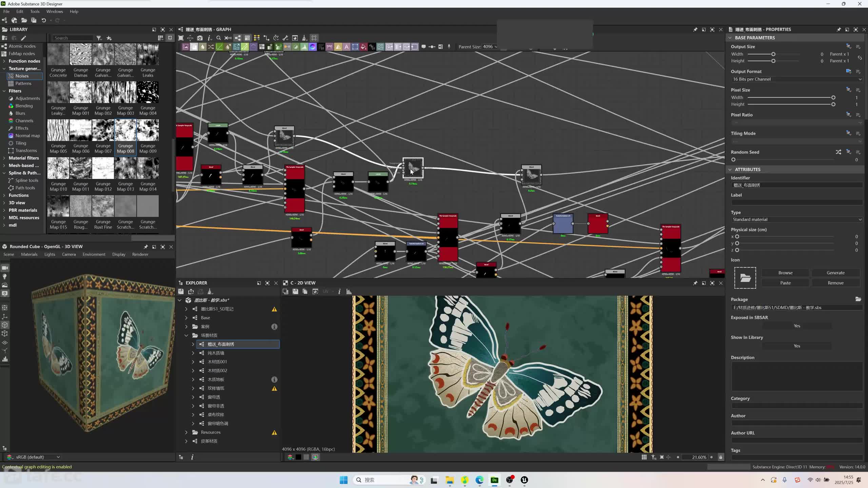Click the Generate icon button
Viewport: 868px width, 488px height.
coord(835,273)
